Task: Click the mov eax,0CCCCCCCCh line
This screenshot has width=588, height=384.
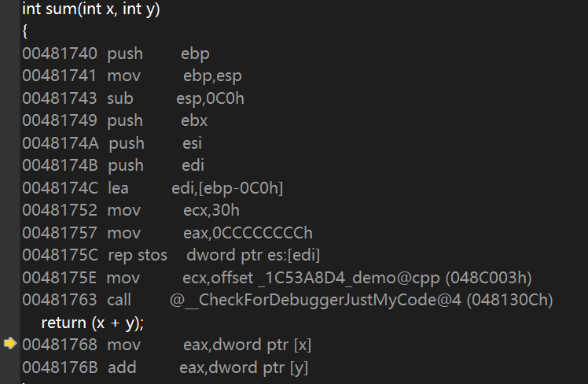Action: [167, 233]
